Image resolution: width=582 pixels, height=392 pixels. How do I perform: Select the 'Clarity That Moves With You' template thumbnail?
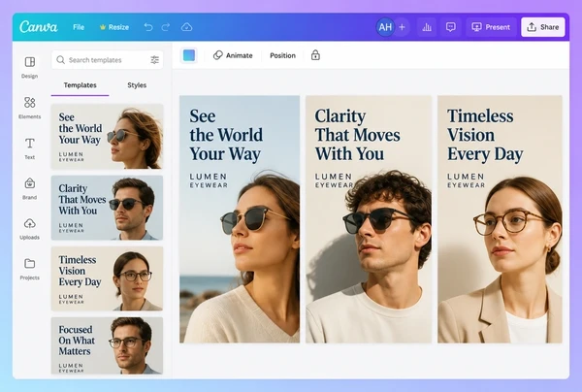click(x=107, y=208)
